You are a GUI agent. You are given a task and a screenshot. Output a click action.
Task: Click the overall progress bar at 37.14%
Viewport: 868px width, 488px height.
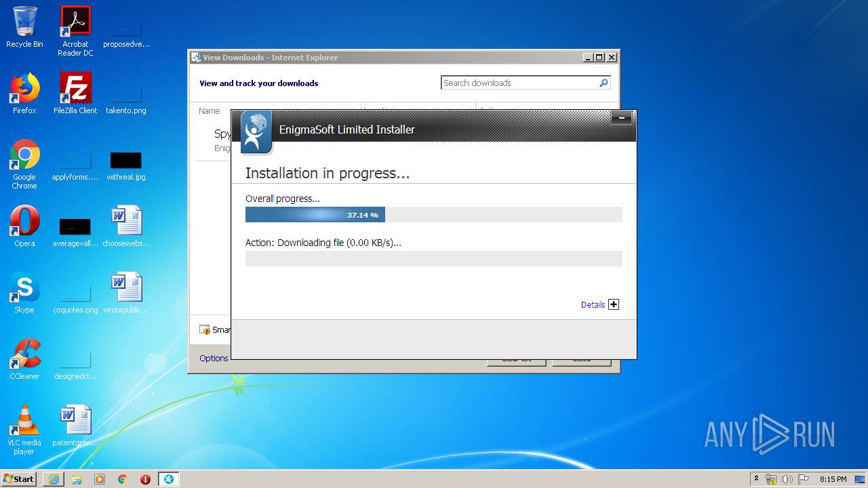[433, 215]
